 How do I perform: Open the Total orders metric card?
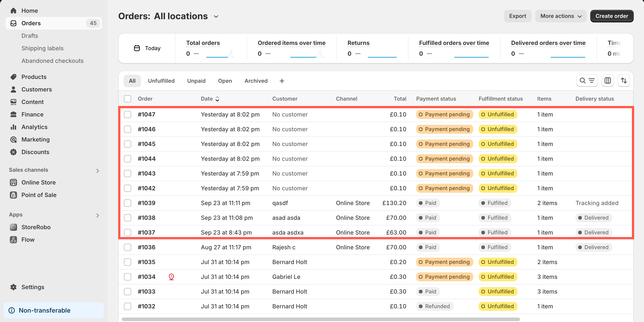pyautogui.click(x=211, y=48)
